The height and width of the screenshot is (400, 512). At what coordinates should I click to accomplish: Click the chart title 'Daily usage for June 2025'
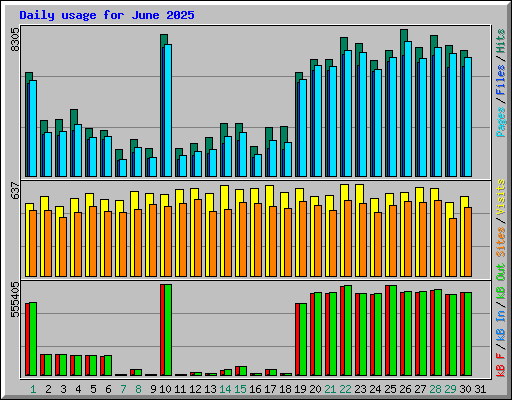point(107,15)
